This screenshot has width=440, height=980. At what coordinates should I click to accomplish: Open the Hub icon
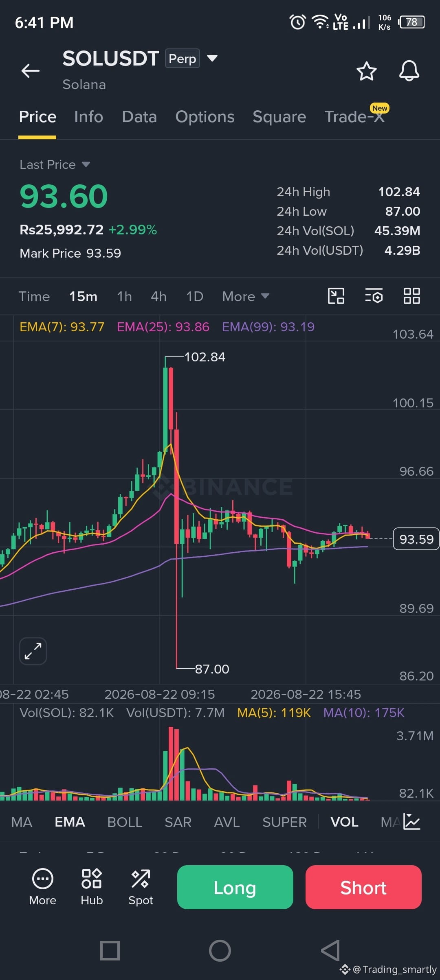(x=92, y=887)
